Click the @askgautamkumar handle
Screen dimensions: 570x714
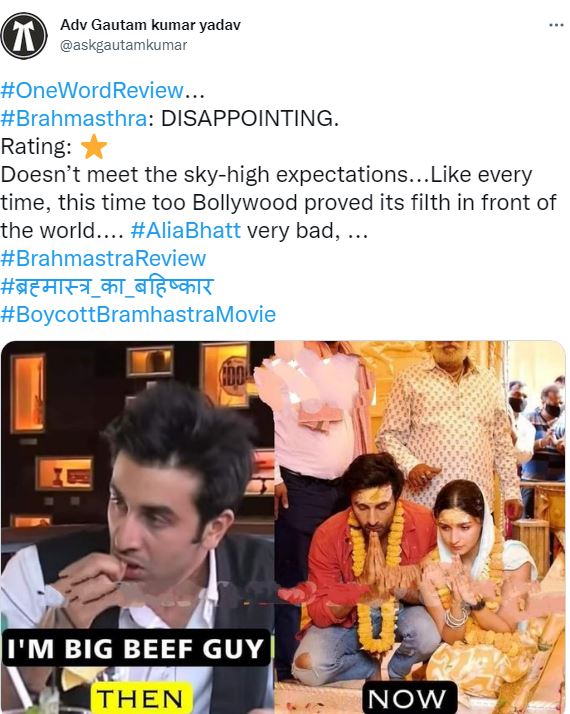click(123, 45)
